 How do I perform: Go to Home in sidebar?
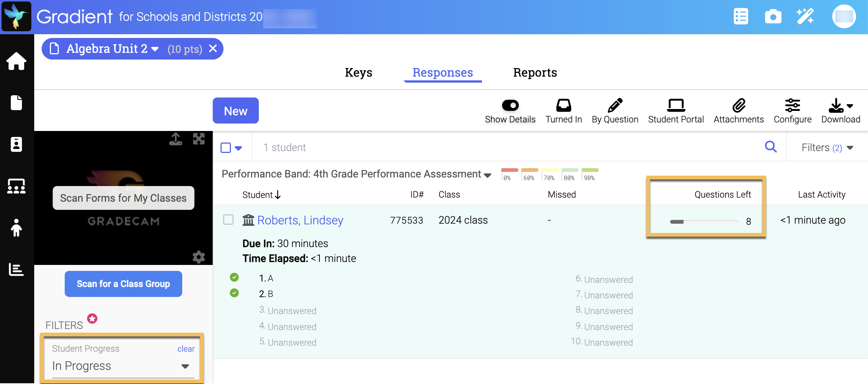16,61
